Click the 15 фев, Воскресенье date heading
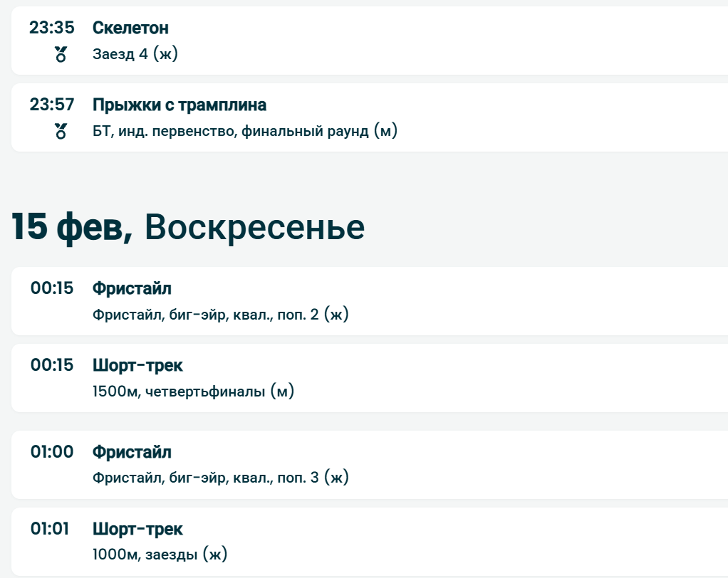Screen dimensions: 728x578 point(188,227)
